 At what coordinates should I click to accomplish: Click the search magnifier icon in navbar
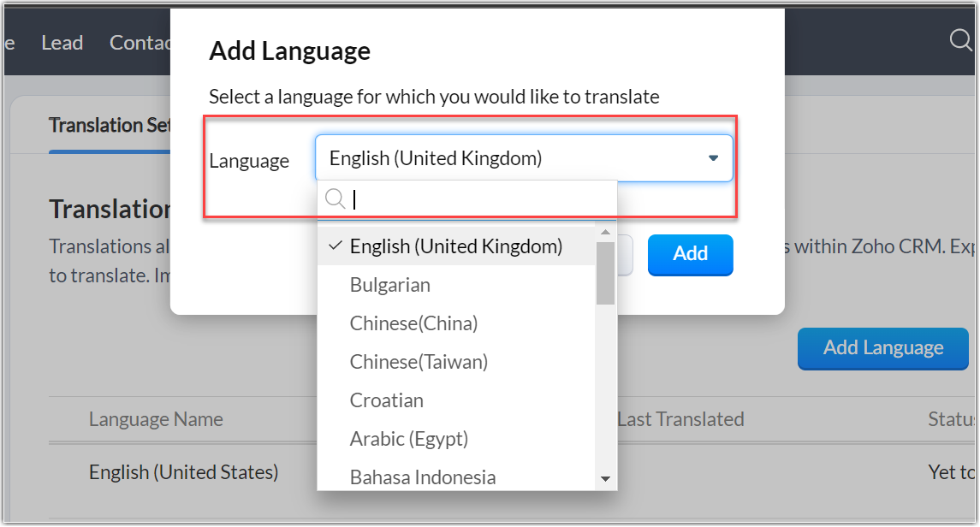click(x=962, y=41)
